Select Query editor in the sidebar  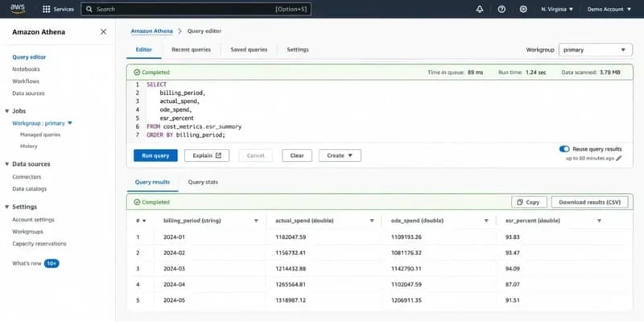(29, 57)
